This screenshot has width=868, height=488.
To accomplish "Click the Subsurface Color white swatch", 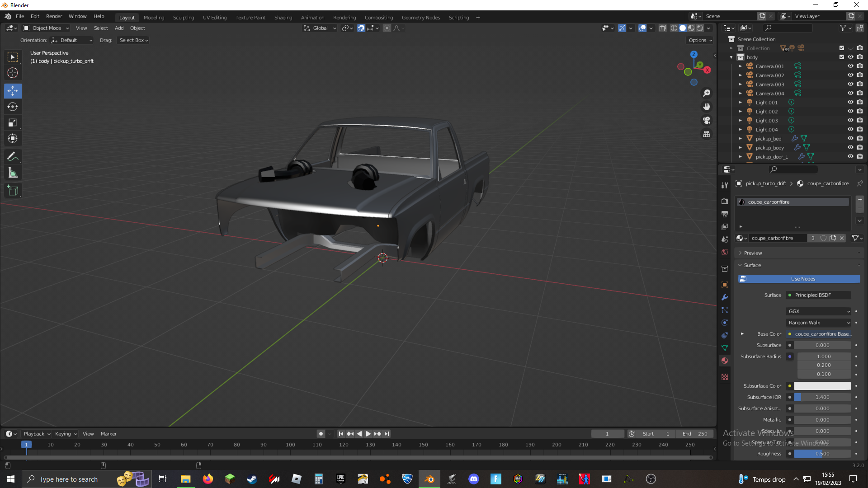I will point(822,386).
